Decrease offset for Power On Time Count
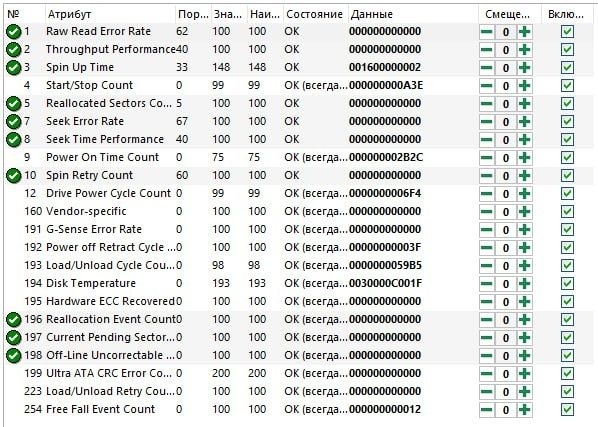598x427 pixels. click(x=487, y=158)
